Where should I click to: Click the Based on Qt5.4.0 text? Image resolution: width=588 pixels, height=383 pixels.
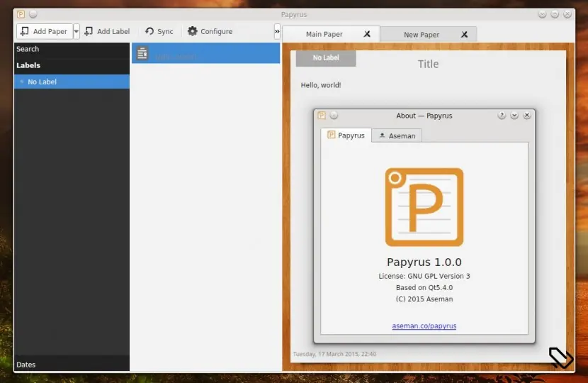(x=424, y=288)
